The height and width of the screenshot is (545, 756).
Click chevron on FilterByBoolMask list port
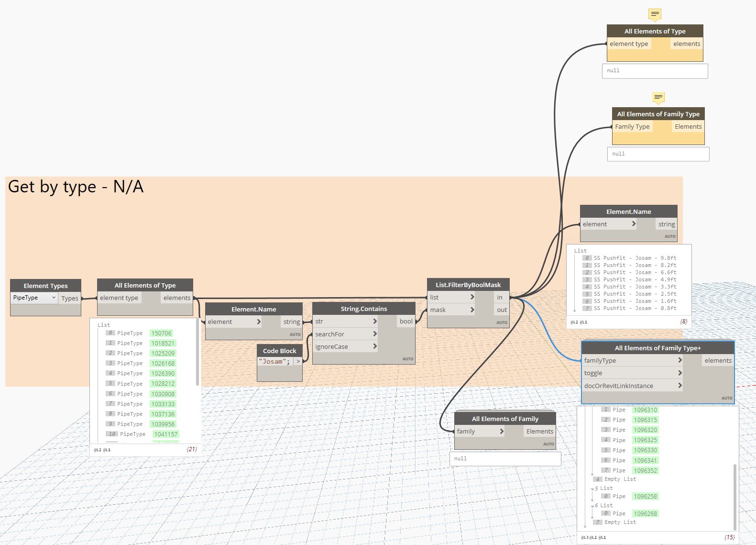click(472, 297)
